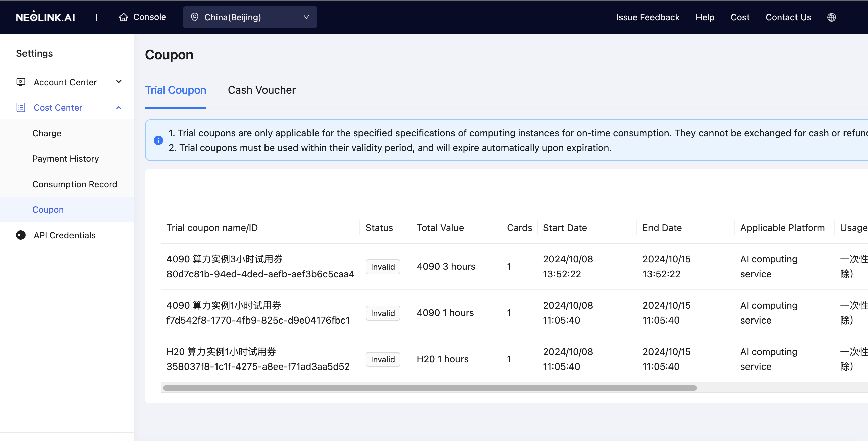Click the '4090 3 hours' total value cell
The image size is (868, 441).
click(x=446, y=266)
